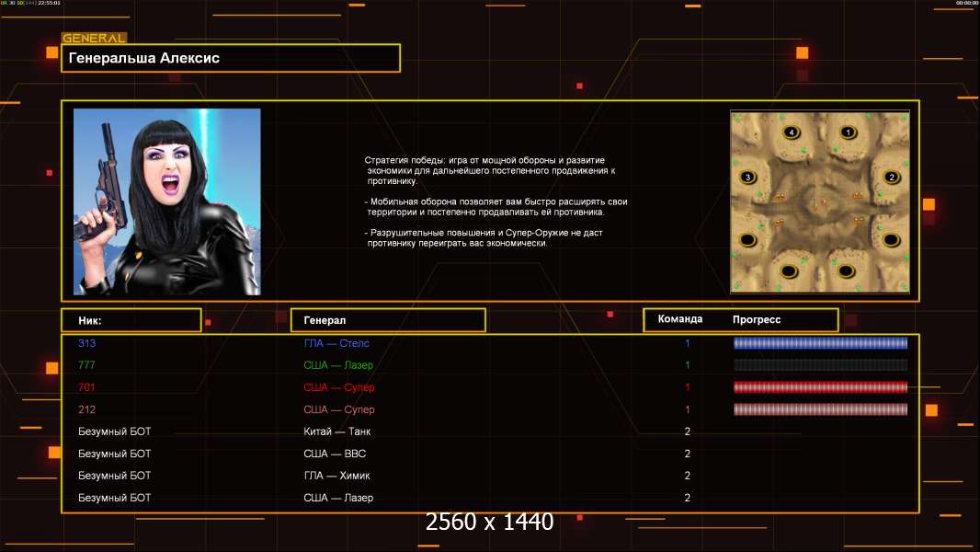This screenshot has height=552, width=980.
Task: Click team number 1 in the 777 row
Action: click(688, 364)
